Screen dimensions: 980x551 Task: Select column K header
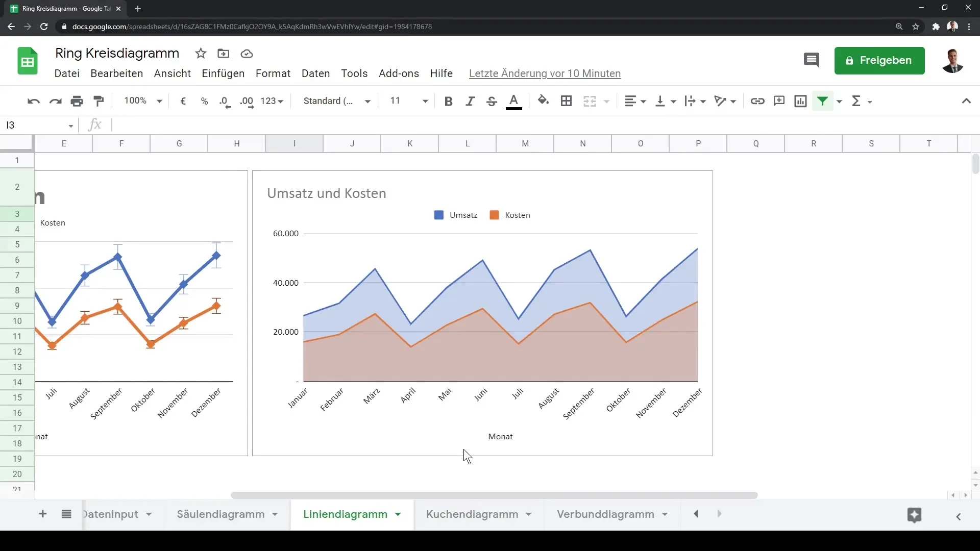coord(410,144)
